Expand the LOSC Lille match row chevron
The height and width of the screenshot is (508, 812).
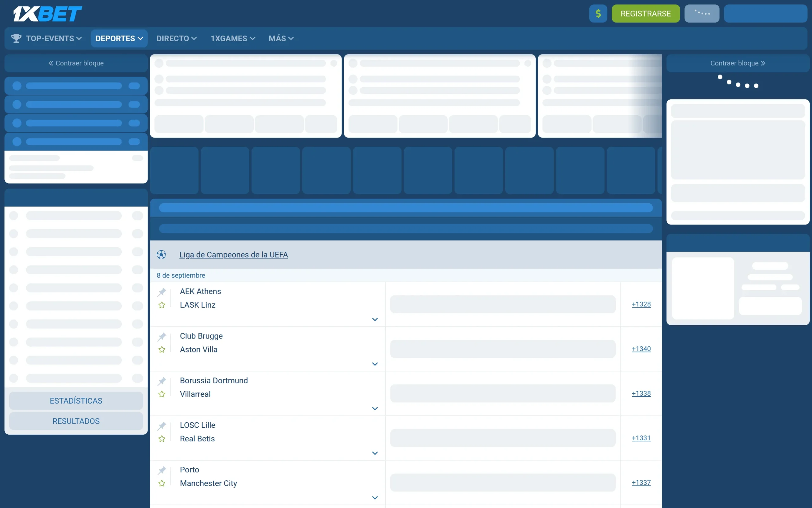[x=375, y=453]
